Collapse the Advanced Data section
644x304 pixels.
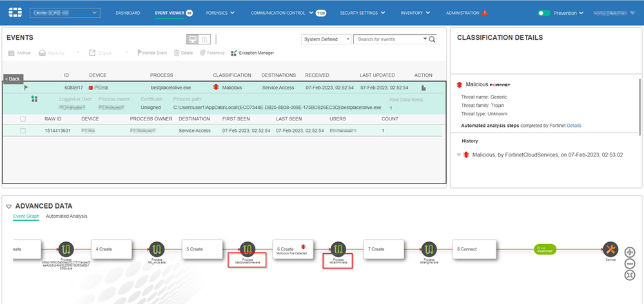point(8,206)
